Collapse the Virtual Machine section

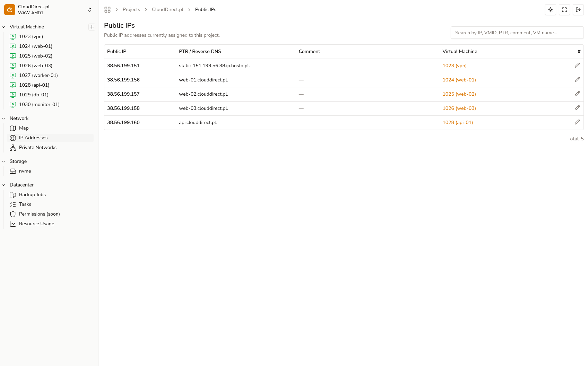coord(3,27)
